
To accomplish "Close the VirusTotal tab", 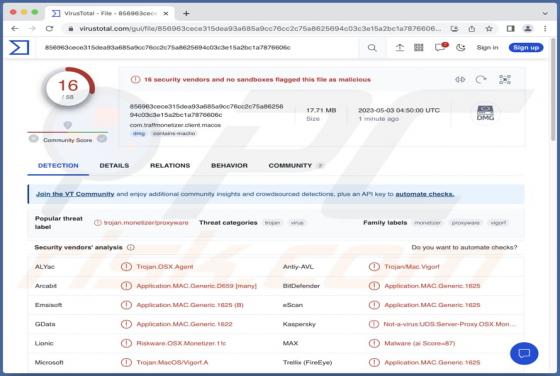I will (x=166, y=14).
